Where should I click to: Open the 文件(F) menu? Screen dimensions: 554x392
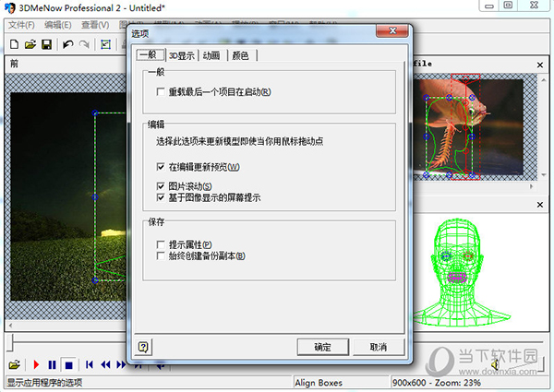21,25
